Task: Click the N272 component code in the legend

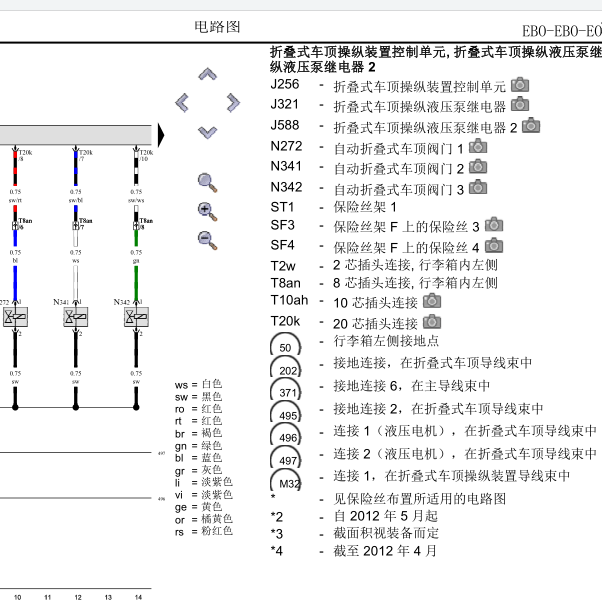Action: 286,146
